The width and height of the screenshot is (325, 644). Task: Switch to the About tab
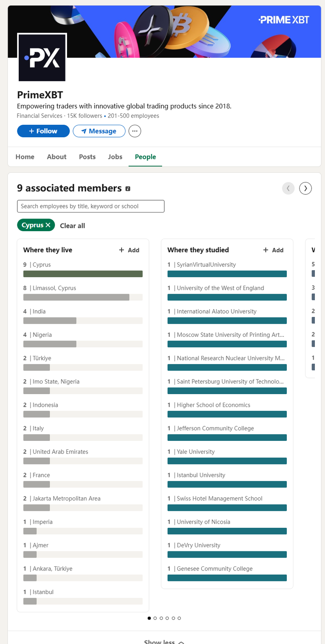[x=56, y=157]
